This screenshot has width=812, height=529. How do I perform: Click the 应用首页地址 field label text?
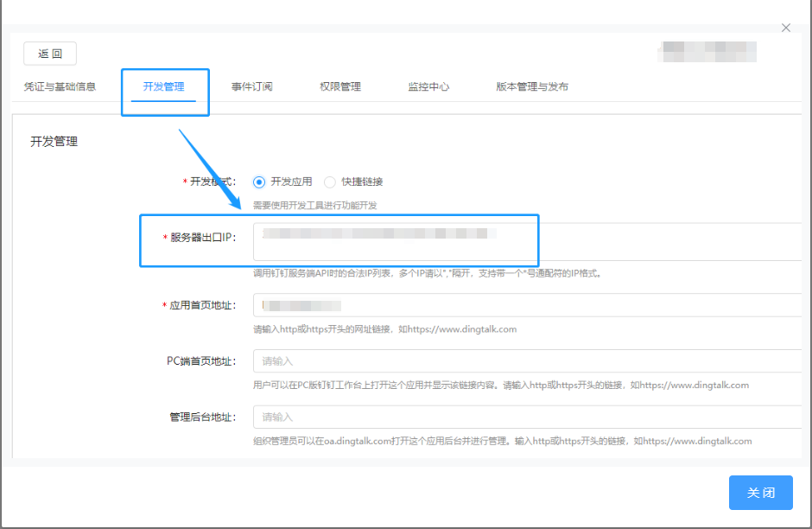click(x=202, y=305)
